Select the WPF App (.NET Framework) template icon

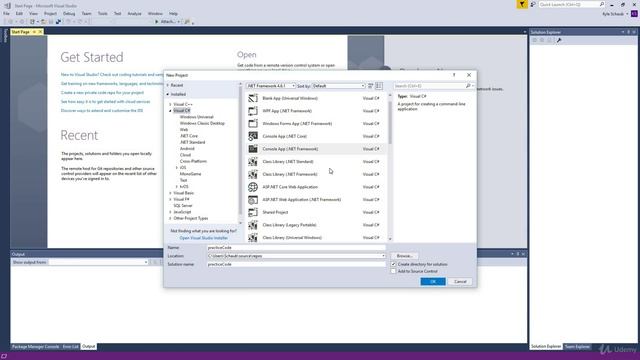point(253,111)
